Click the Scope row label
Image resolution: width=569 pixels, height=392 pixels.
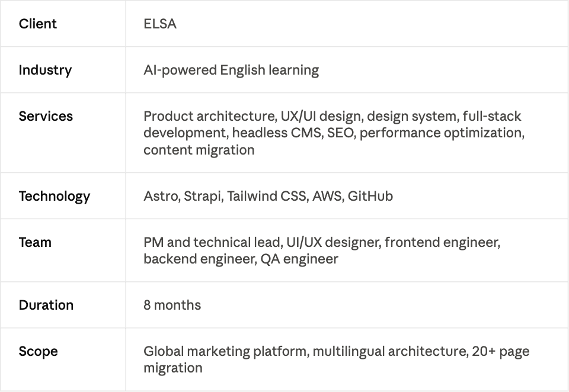[38, 351]
